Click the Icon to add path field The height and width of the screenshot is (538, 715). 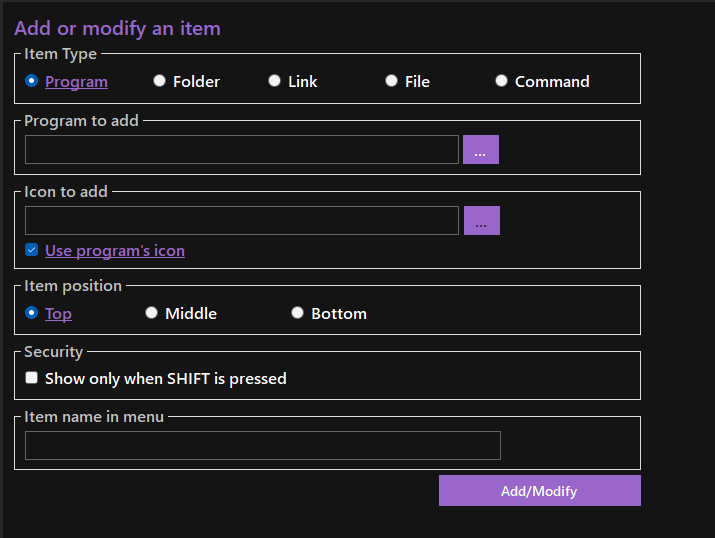(x=241, y=221)
